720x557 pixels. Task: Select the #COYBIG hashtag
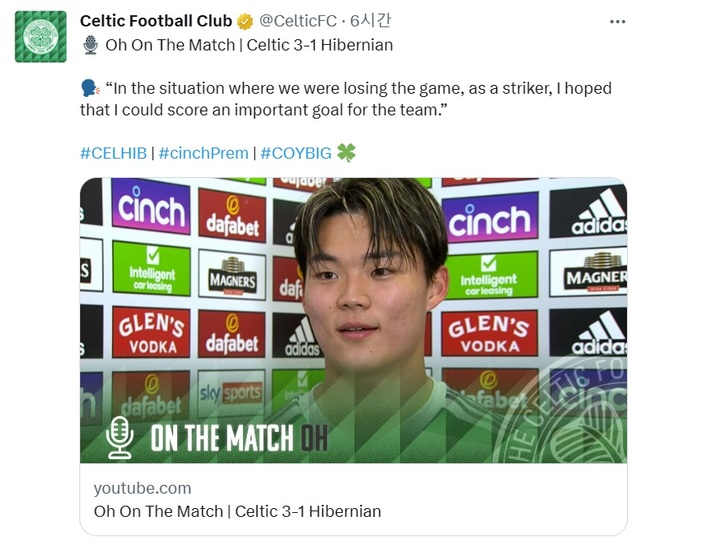(x=295, y=153)
